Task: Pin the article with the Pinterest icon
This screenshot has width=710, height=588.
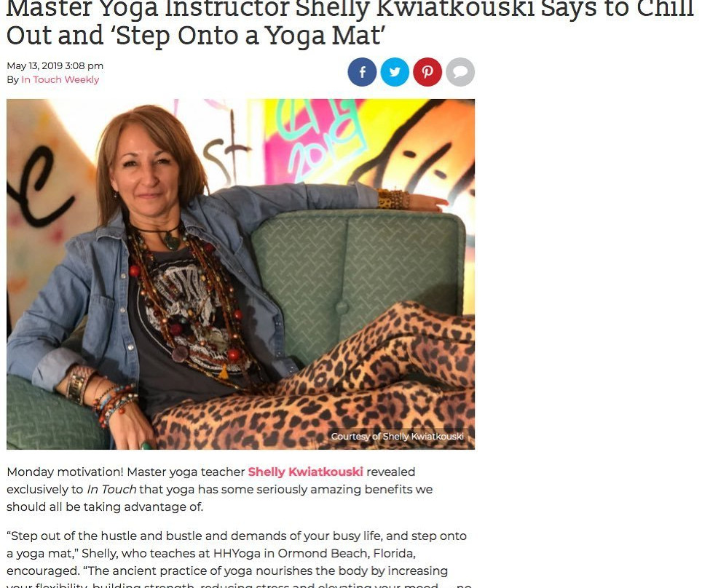Action: point(427,72)
